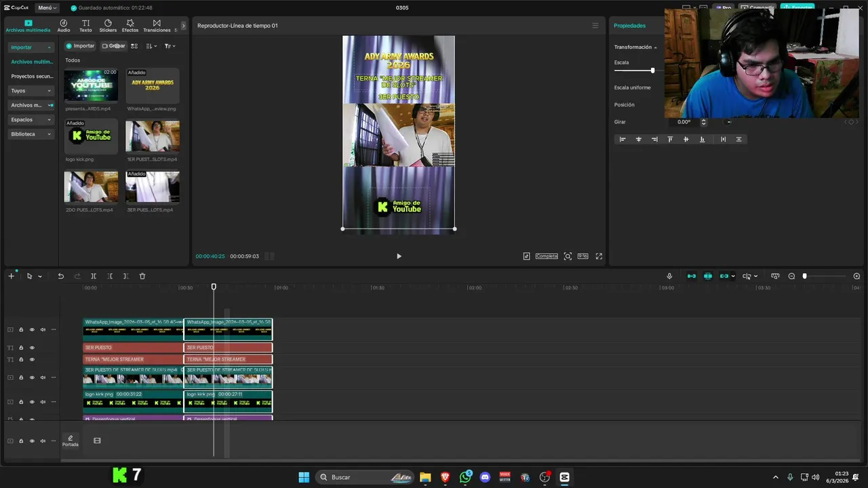Click the Grabar record button
868x488 pixels.
113,46
